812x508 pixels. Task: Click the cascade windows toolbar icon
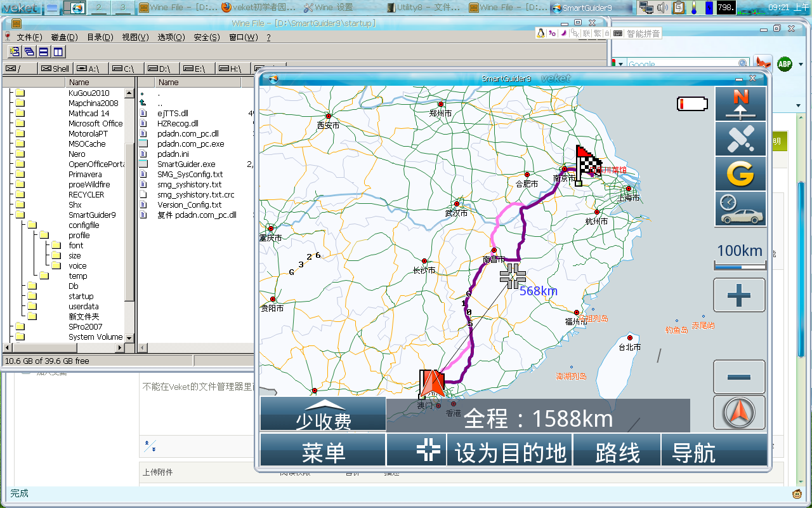tap(29, 51)
